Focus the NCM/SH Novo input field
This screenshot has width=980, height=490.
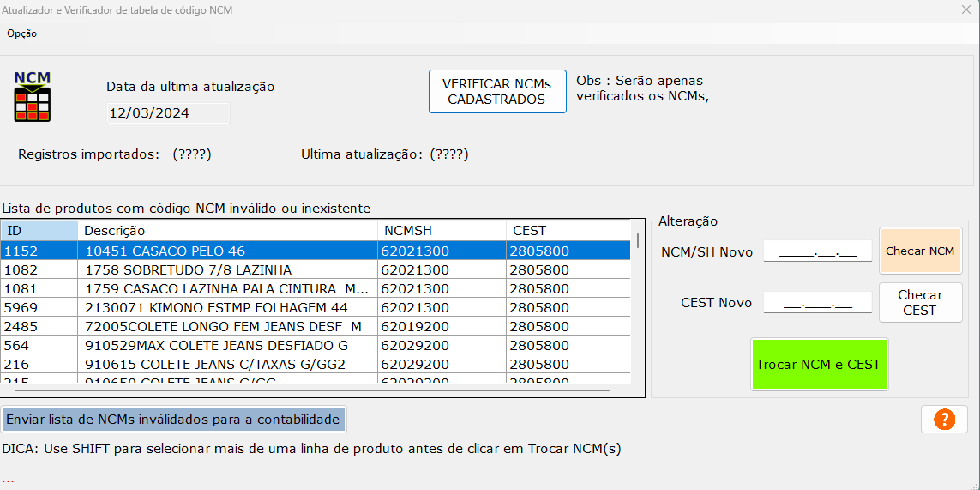[817, 251]
